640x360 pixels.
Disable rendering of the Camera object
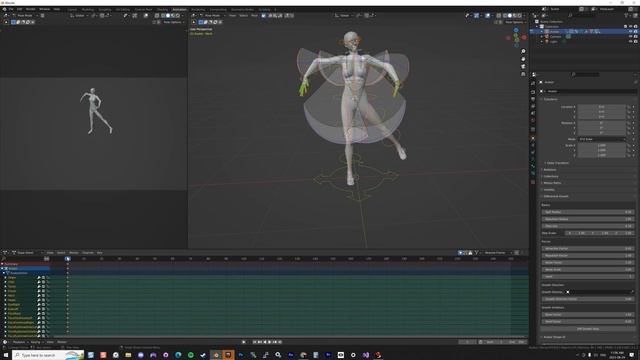636,36
